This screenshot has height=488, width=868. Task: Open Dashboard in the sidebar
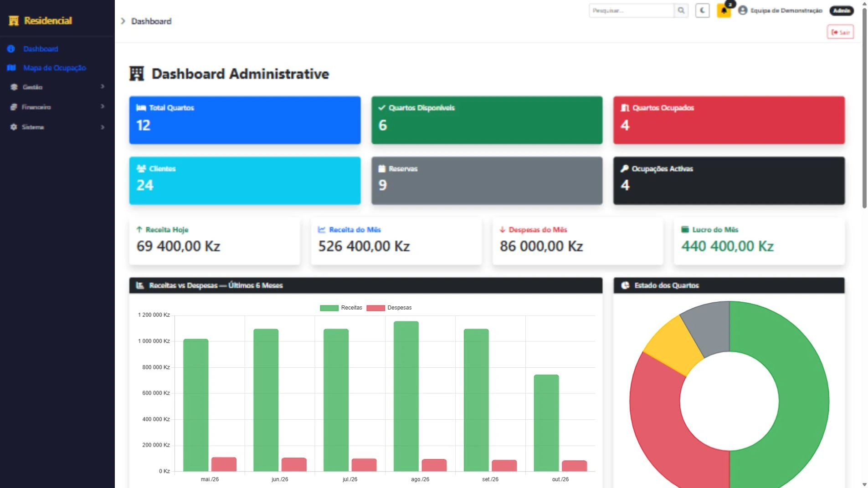[x=41, y=49]
